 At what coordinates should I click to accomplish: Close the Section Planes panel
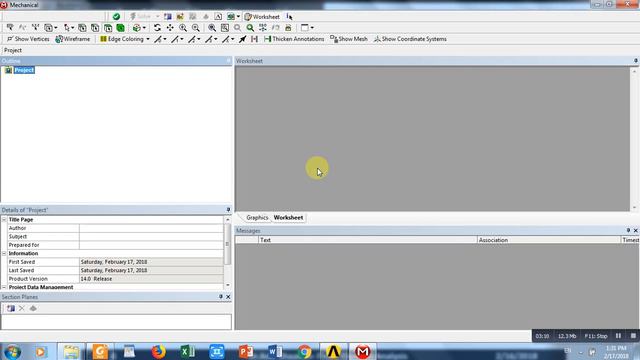pos(228,297)
